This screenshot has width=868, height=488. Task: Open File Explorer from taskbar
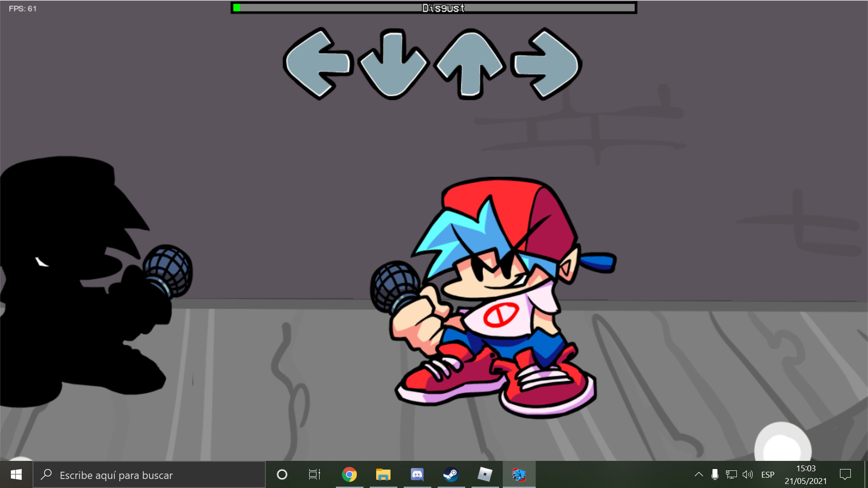(383, 474)
